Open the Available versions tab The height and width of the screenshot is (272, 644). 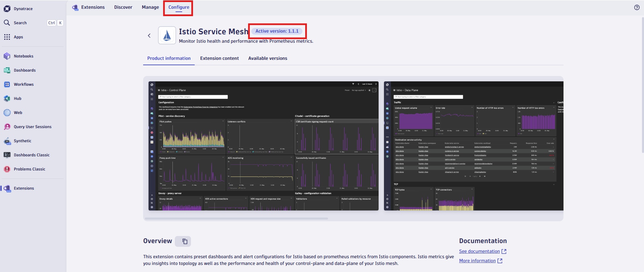point(268,59)
